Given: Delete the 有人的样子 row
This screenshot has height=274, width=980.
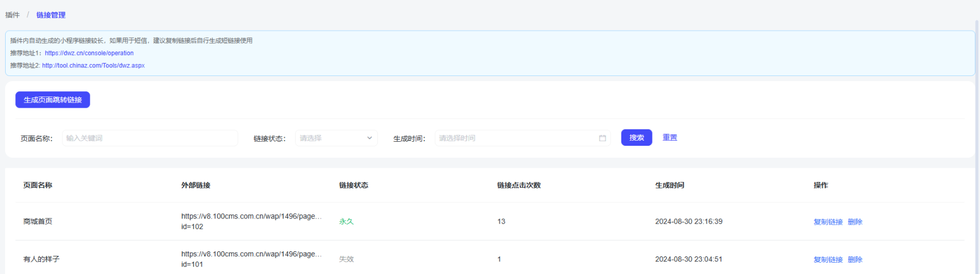Looking at the screenshot, I should coord(855,260).
